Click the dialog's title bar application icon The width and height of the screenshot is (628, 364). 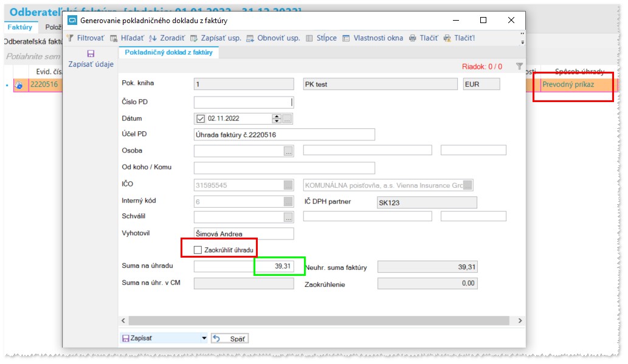[72, 20]
